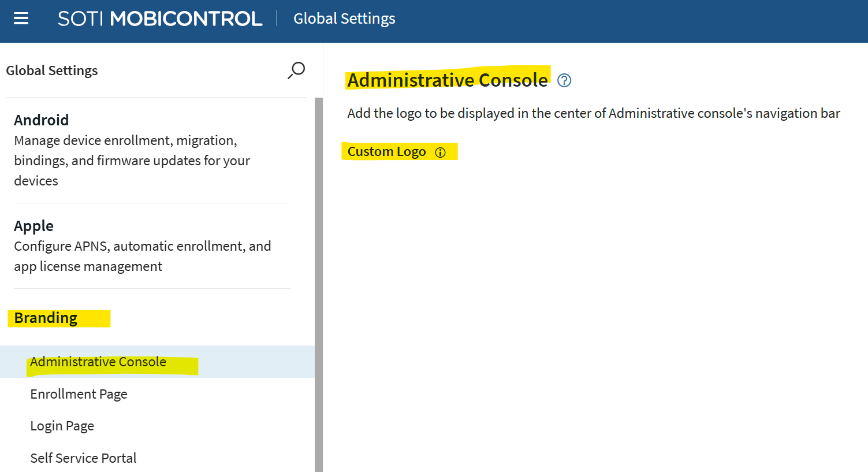Select Administrative Console in sidebar
The height and width of the screenshot is (472, 868).
tap(98, 362)
